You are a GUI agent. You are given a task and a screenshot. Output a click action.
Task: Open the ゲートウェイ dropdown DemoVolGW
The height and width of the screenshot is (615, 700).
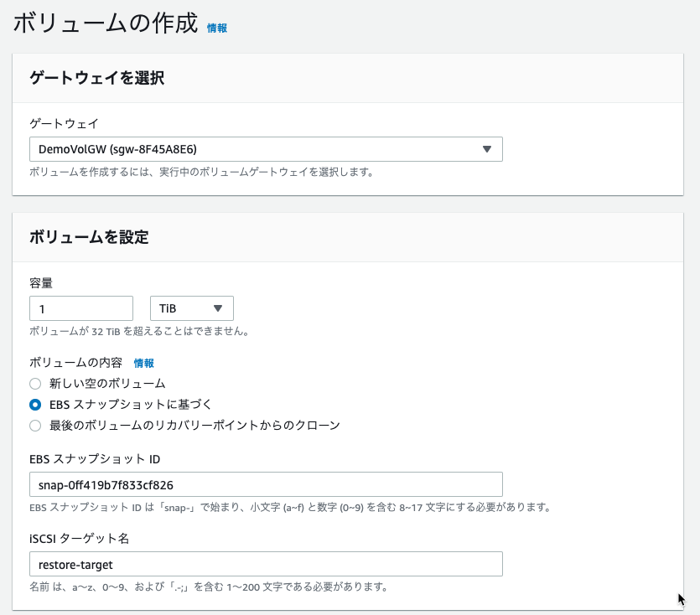pyautogui.click(x=266, y=149)
